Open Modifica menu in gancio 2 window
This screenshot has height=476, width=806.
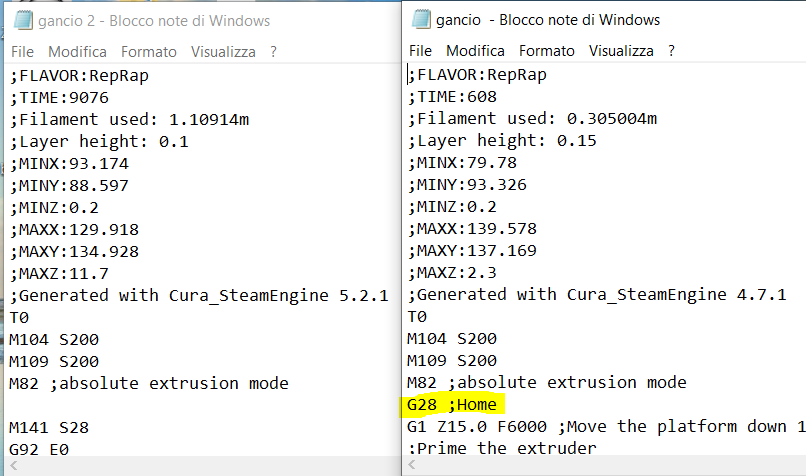[78, 52]
